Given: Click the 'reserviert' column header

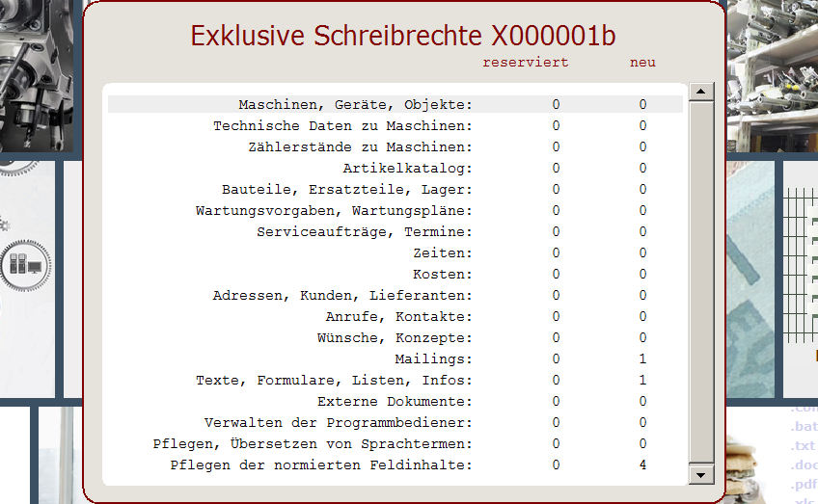Looking at the screenshot, I should click(x=526, y=63).
